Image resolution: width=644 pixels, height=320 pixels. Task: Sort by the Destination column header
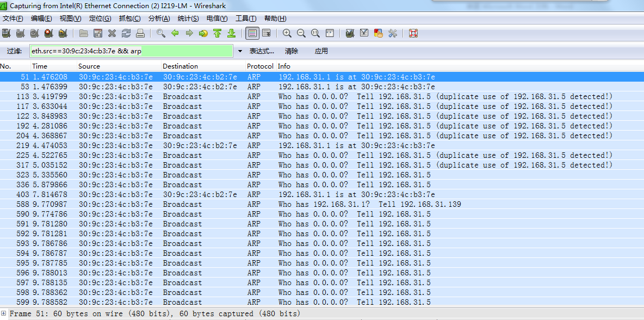click(x=203, y=66)
